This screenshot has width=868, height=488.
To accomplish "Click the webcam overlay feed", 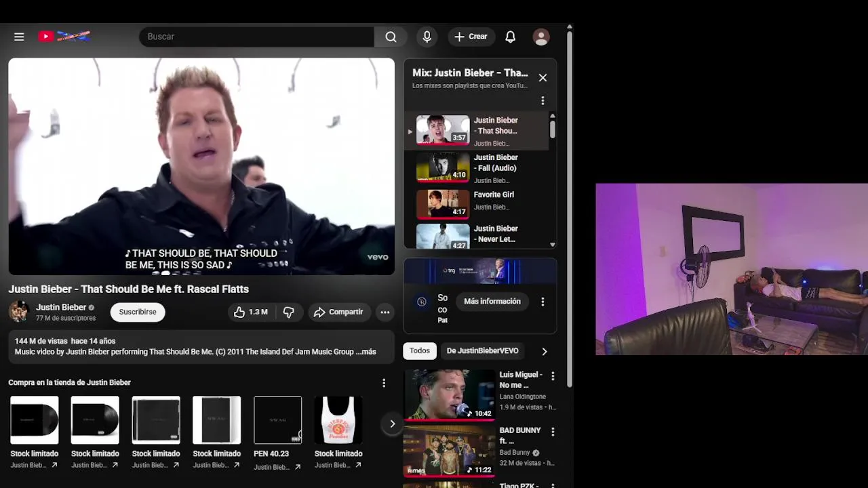I will pos(732,269).
